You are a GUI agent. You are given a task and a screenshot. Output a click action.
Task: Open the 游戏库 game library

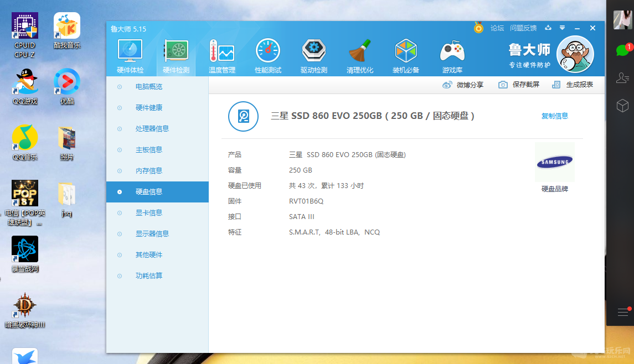[x=452, y=56]
